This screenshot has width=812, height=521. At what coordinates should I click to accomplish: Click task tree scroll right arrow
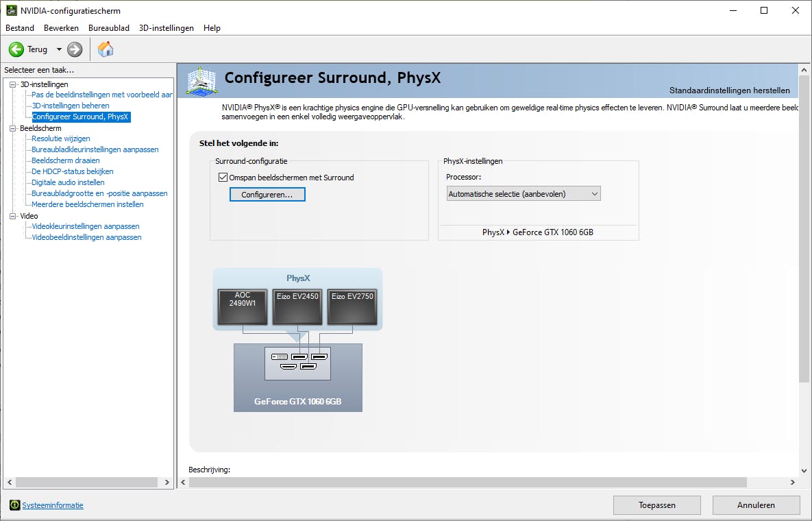(167, 482)
